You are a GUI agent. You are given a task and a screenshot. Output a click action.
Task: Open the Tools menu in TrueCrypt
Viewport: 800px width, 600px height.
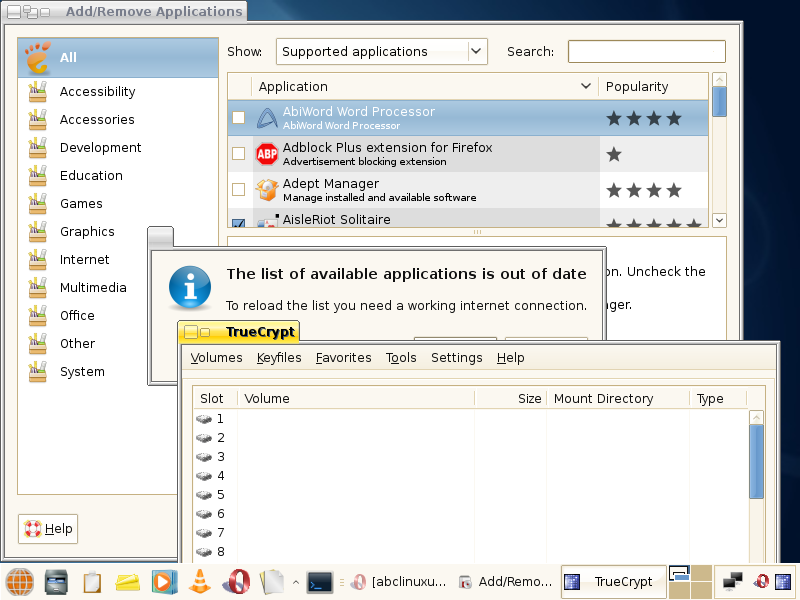coord(401,358)
